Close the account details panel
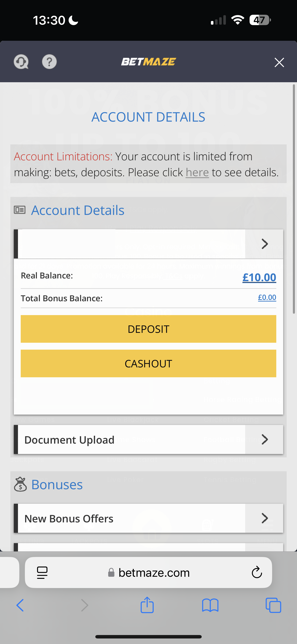The height and width of the screenshot is (644, 297). coord(279,62)
